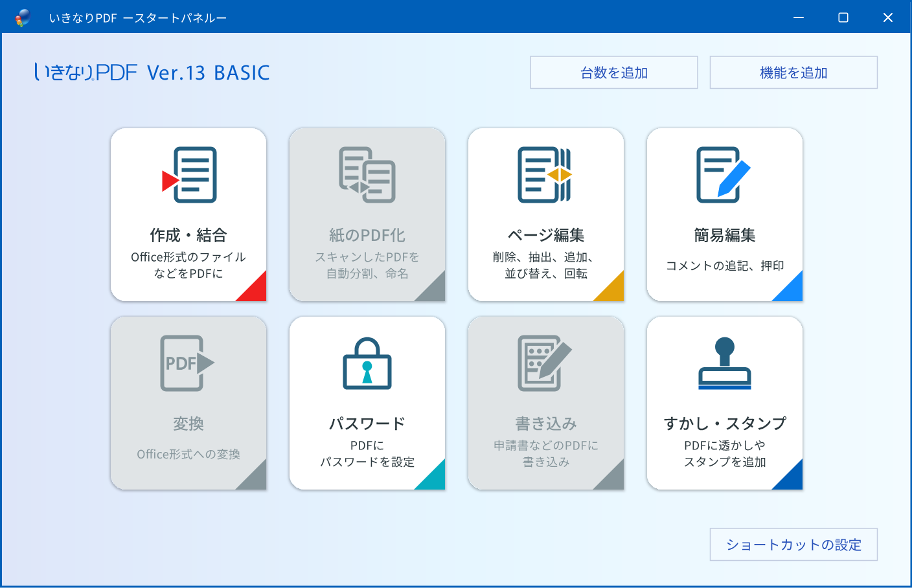This screenshot has height=588, width=912.
Task: Maximize the スタートパネル window
Action: [843, 17]
